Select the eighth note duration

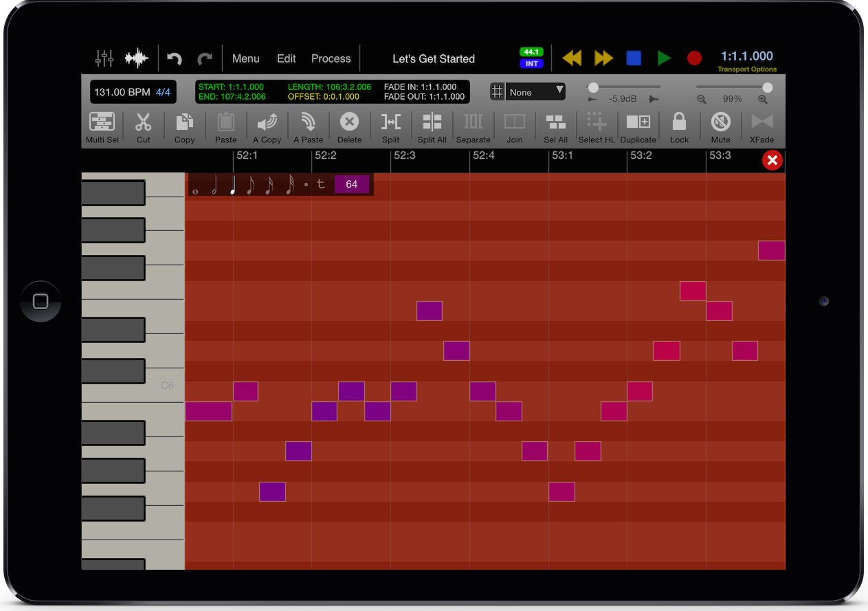point(251,184)
